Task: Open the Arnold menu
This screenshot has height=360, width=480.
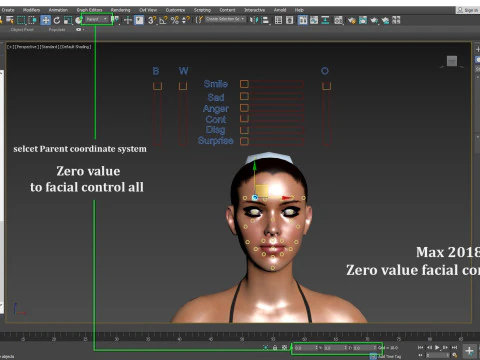Action: click(280, 10)
